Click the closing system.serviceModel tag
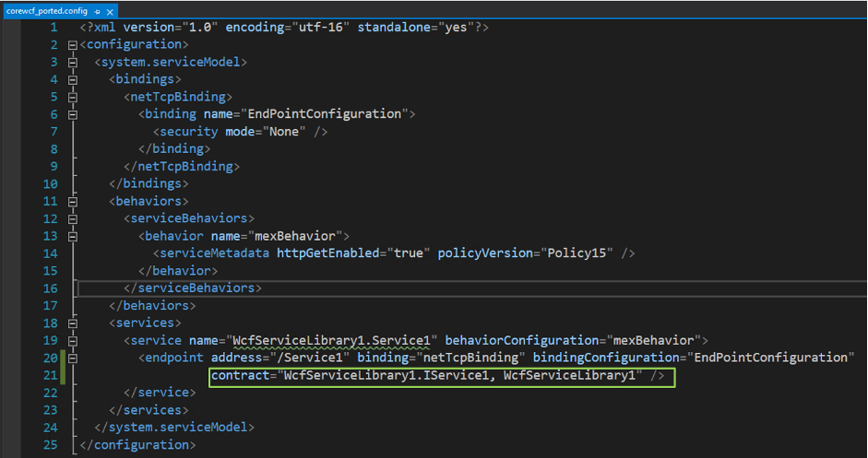This screenshot has height=458, width=868. (x=174, y=428)
